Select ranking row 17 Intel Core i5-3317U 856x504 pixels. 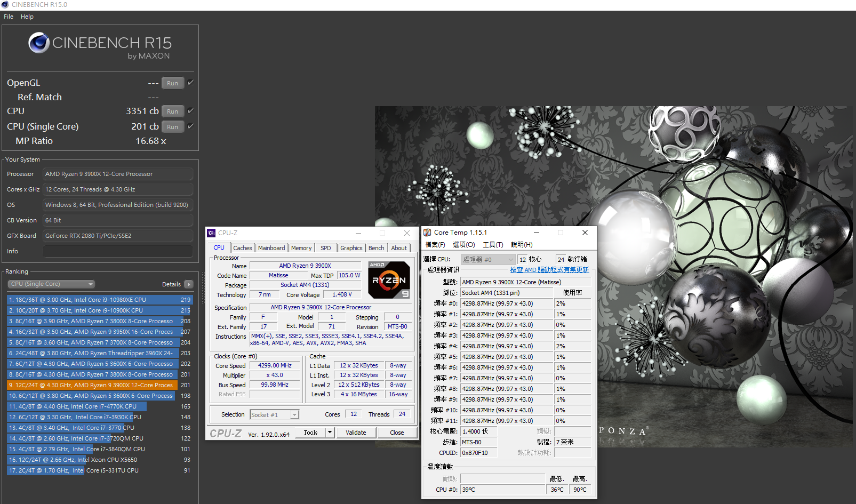click(100, 470)
